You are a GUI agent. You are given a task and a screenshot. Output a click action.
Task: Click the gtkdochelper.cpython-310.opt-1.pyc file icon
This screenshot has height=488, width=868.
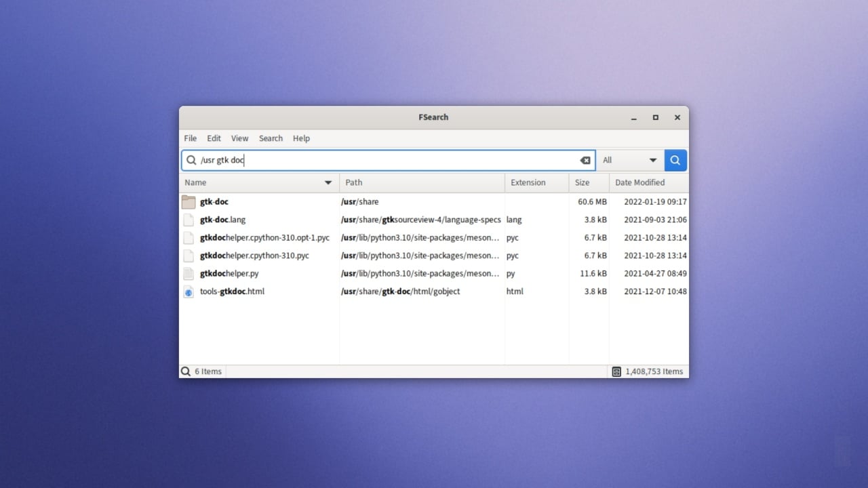coord(189,238)
